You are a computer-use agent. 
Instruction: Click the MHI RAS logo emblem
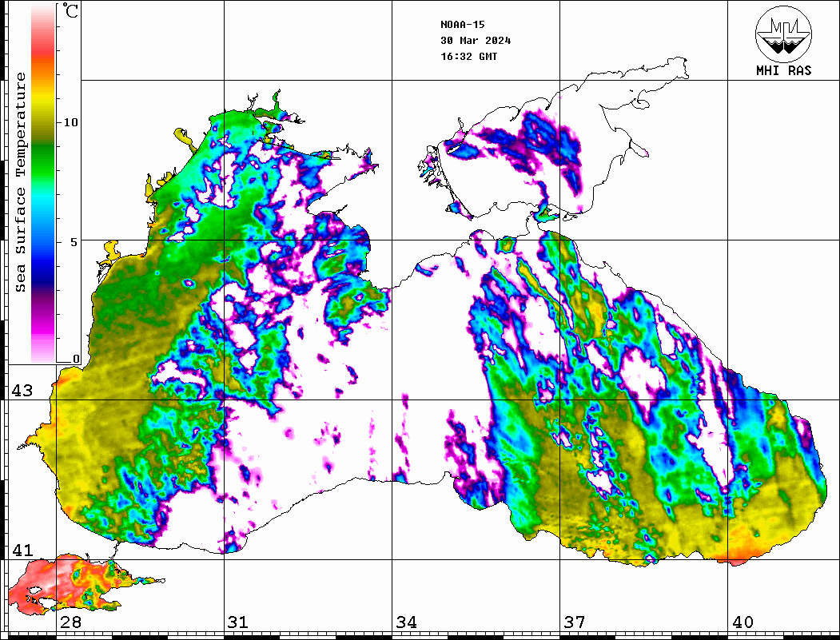784,34
